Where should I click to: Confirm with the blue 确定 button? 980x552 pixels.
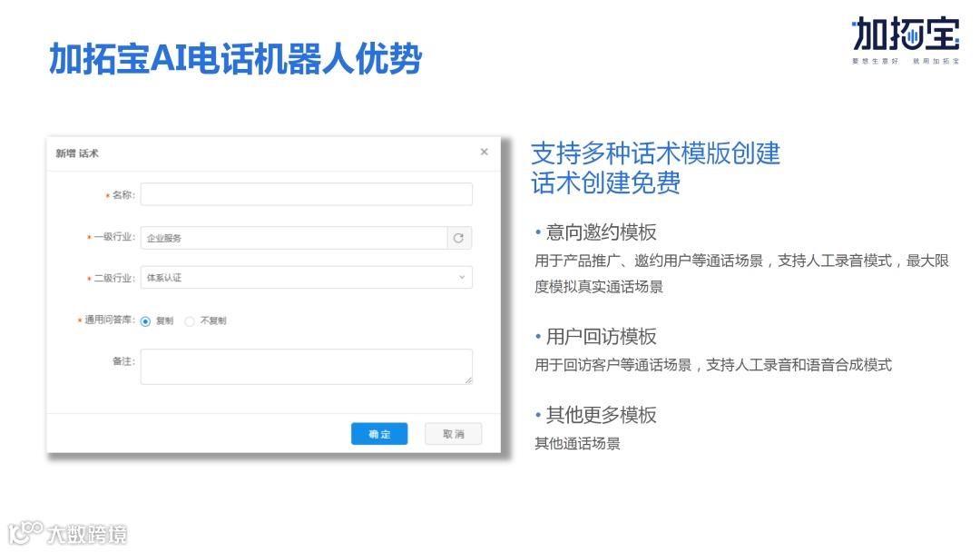(379, 434)
